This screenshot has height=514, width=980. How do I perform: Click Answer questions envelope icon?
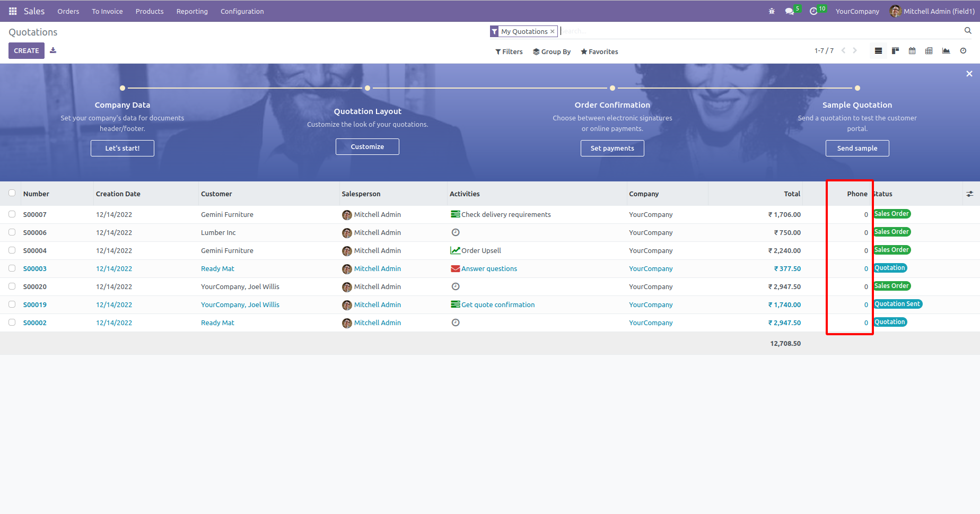click(456, 268)
